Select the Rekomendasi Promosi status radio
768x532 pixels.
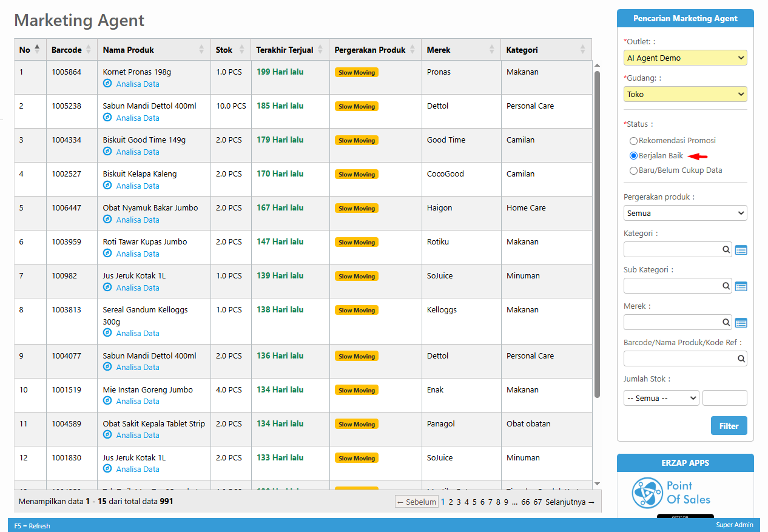point(633,141)
